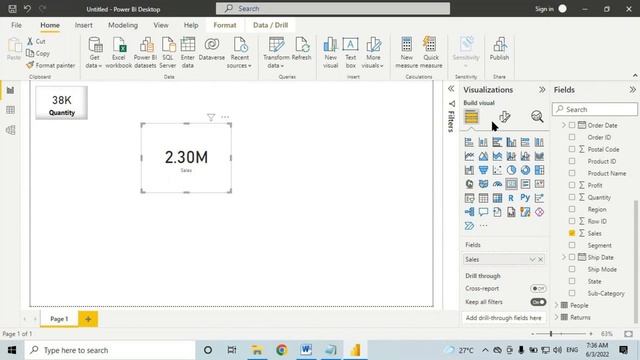This screenshot has width=640, height=360.
Task: Toggle Cross-report drill through
Action: (538, 289)
